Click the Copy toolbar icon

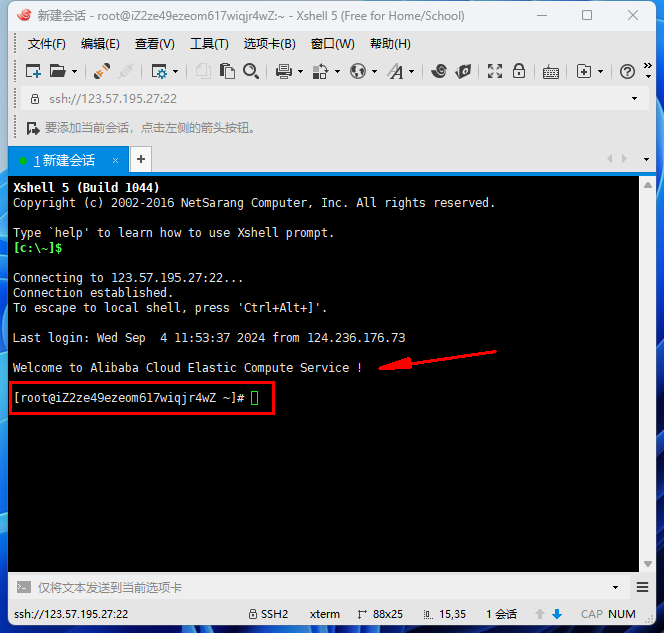click(x=203, y=71)
